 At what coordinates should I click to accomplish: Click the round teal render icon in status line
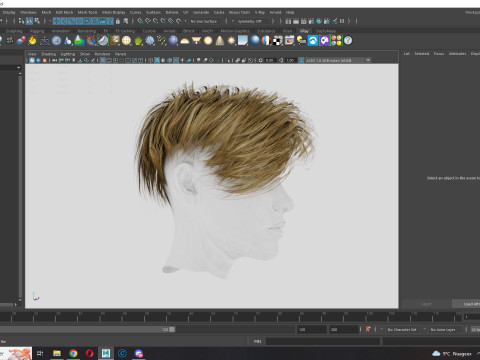pyautogui.click(x=319, y=21)
